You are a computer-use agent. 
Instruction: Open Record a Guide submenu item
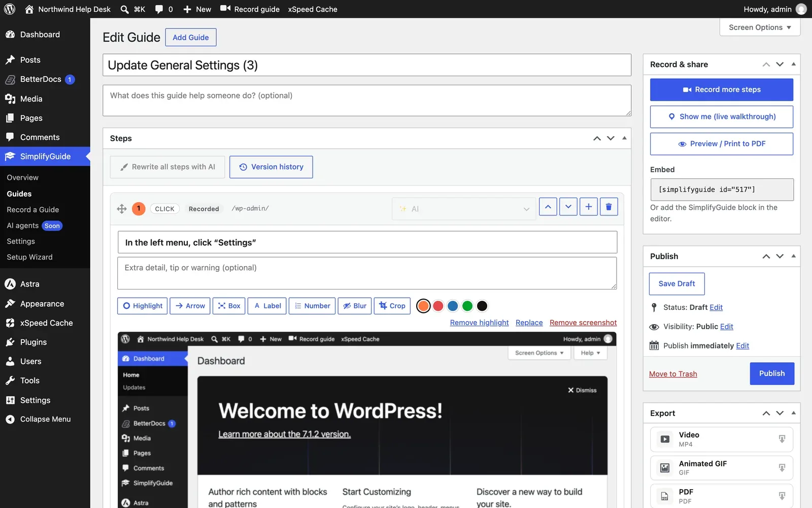pos(33,209)
